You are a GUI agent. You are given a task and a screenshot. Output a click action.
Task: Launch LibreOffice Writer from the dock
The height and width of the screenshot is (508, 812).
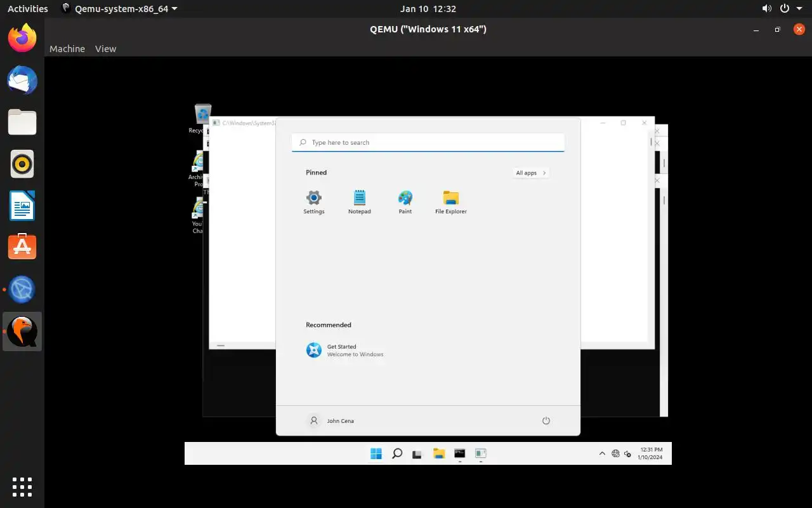click(x=22, y=206)
